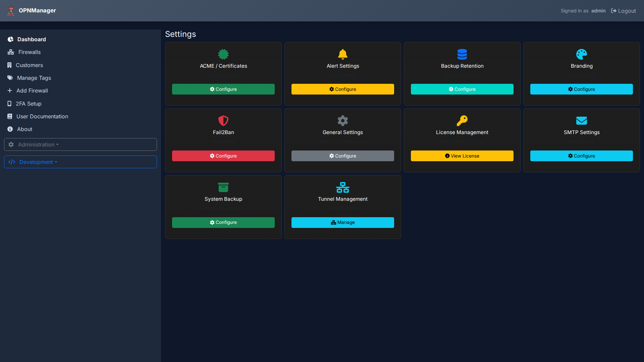Click the SMTP Settings envelope icon
The height and width of the screenshot is (362, 644).
(x=582, y=120)
